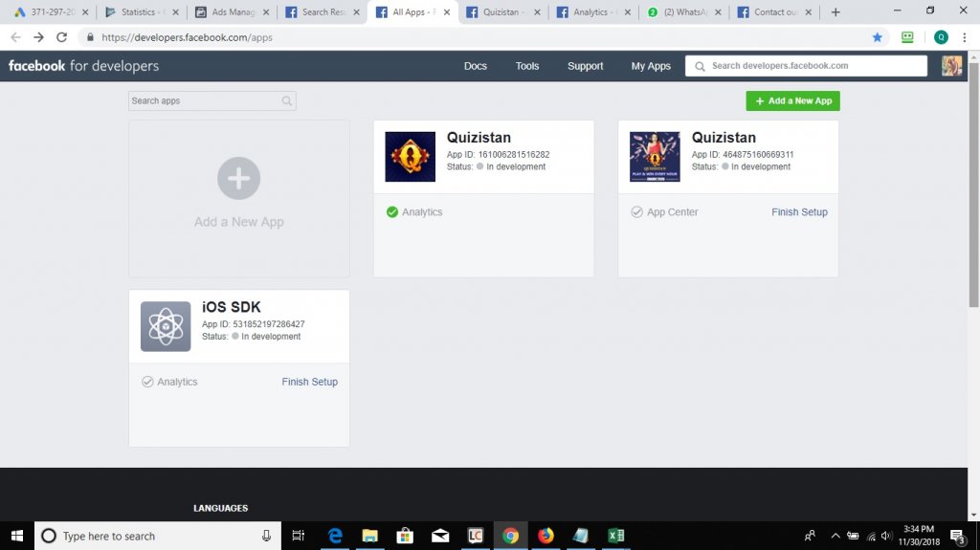Bookmark this page with the star icon
The height and width of the screenshot is (550, 980).
click(x=877, y=37)
